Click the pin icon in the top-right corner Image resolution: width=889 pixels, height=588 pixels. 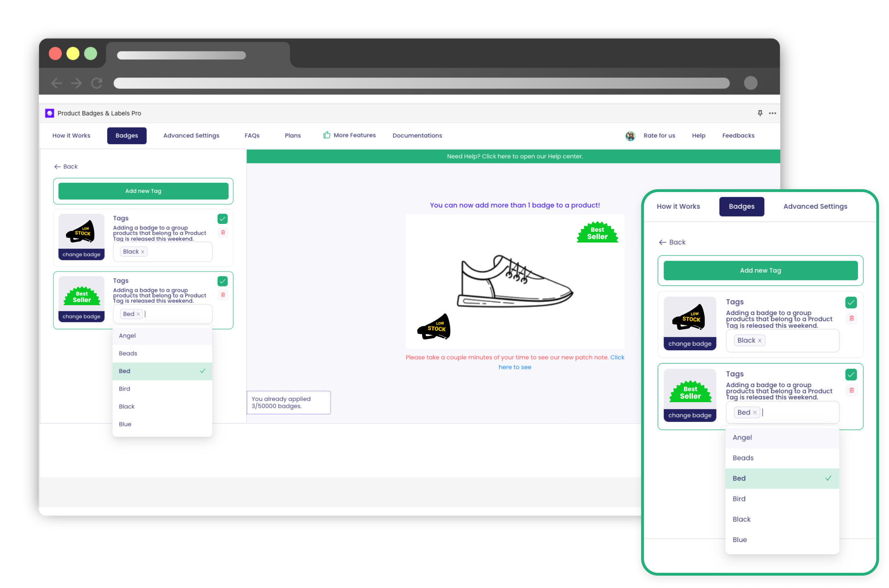(x=760, y=112)
